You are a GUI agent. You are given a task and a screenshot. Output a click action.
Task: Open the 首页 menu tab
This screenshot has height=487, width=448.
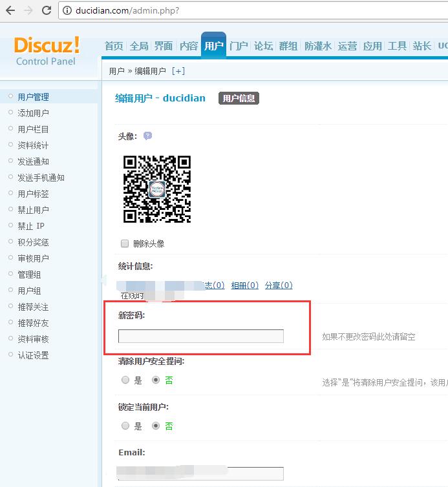click(x=114, y=46)
